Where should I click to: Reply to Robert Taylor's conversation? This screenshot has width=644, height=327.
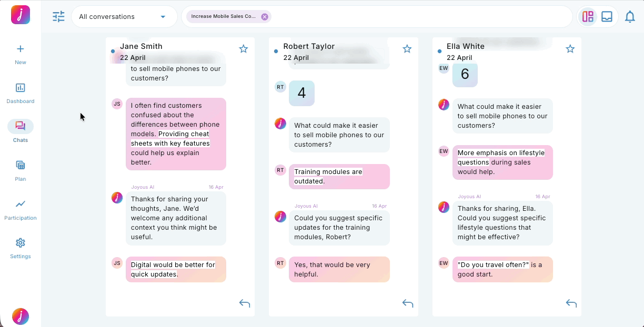point(408,303)
